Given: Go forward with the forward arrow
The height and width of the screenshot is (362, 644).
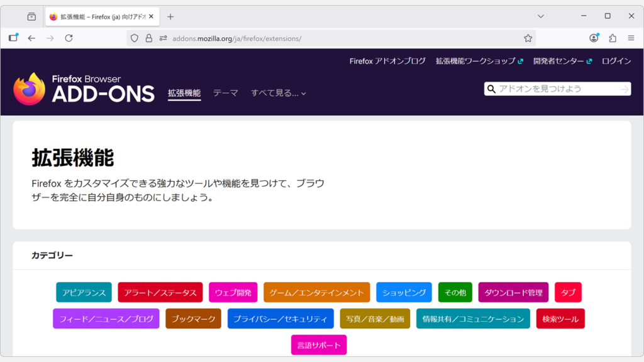Looking at the screenshot, I should pos(50,38).
